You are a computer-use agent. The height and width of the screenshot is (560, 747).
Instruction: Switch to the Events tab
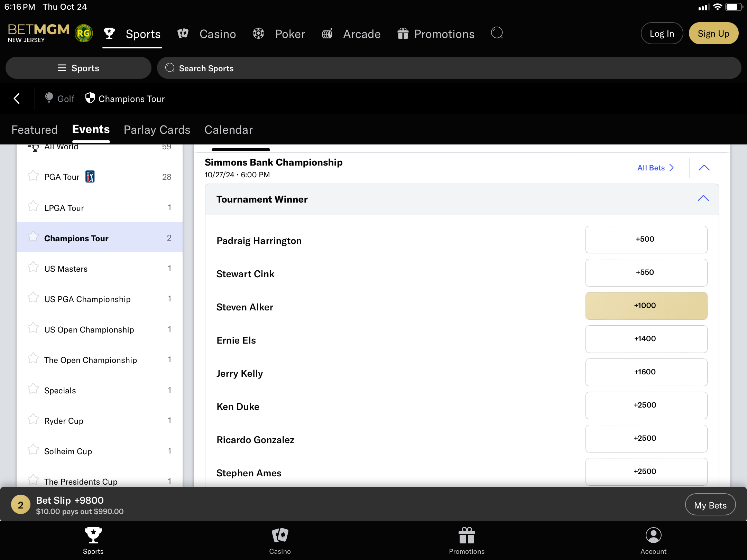[x=91, y=129]
